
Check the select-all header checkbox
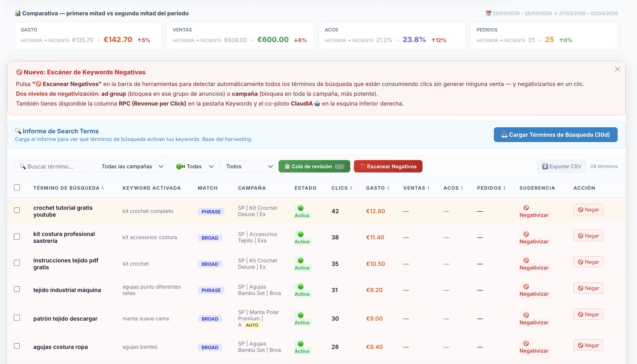17,188
